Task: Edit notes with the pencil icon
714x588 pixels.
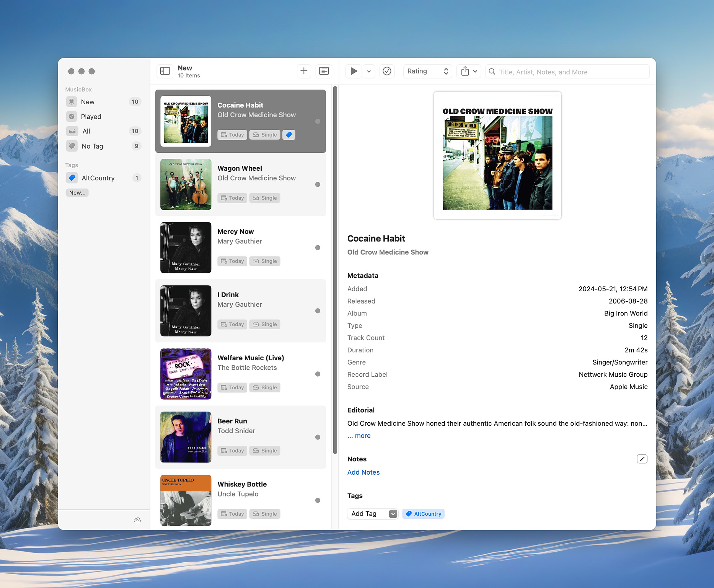Action: [x=642, y=459]
